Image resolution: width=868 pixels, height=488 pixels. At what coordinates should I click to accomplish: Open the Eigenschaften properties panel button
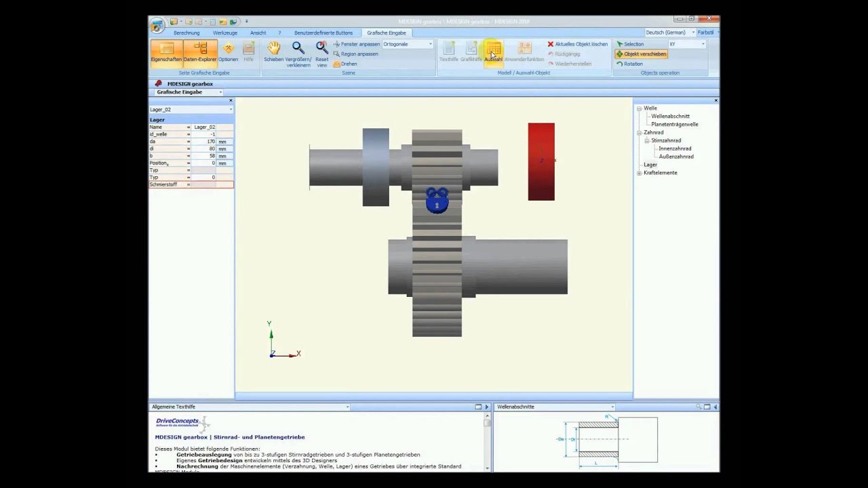click(x=166, y=52)
